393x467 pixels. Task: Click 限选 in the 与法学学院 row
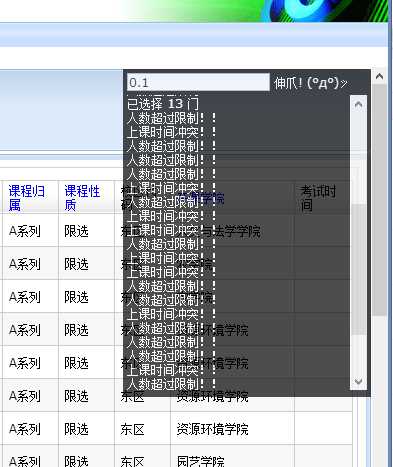(76, 231)
